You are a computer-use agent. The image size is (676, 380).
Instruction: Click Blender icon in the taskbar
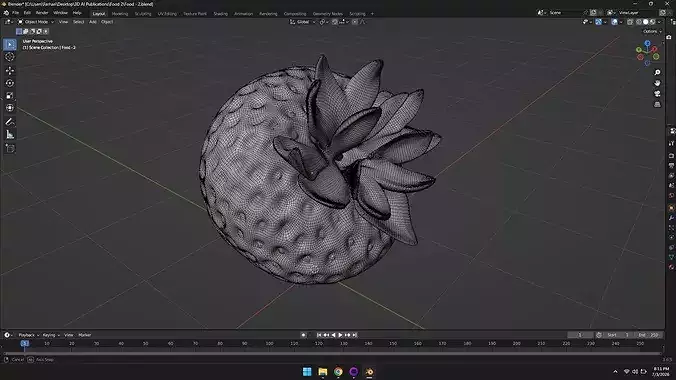click(369, 371)
